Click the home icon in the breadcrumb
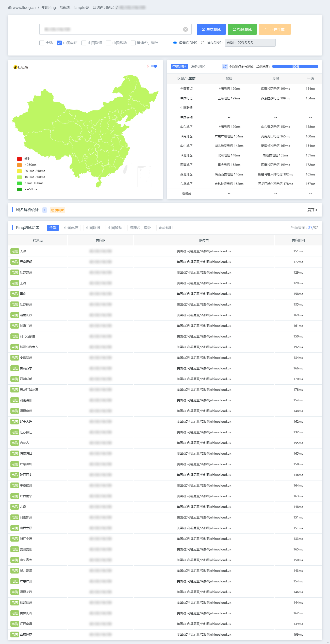 pos(10,8)
